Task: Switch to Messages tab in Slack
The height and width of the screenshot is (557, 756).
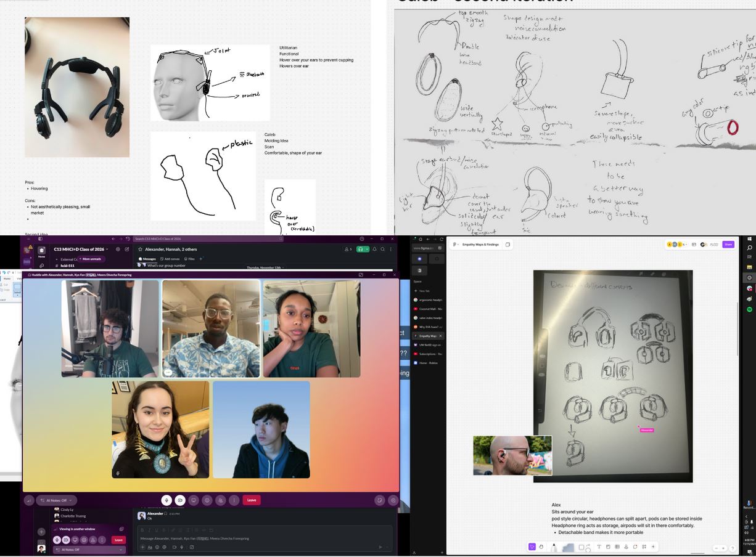Action: pos(147,259)
